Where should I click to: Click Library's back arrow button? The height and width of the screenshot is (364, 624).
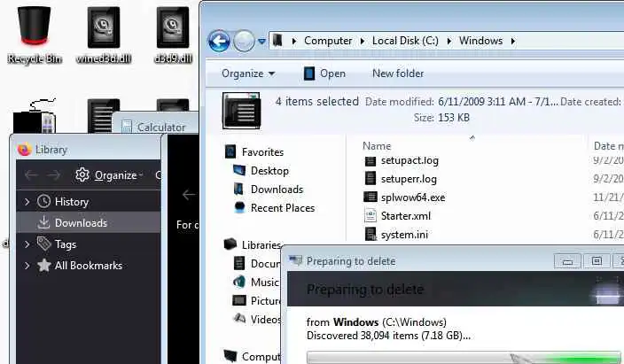pos(31,175)
